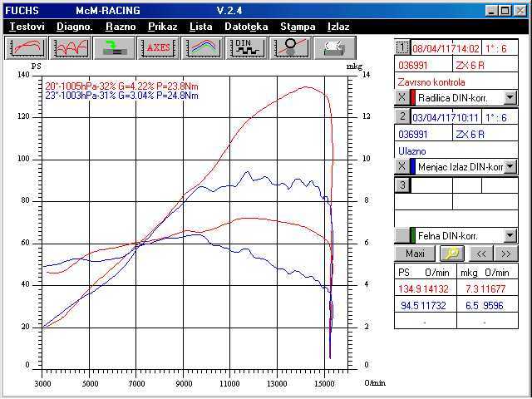The image size is (532, 399).
Task: Click the printer toolbar icon
Action: point(335,47)
